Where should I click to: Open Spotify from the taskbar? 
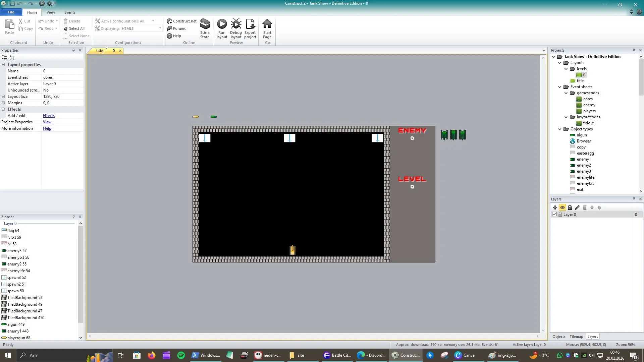click(181, 355)
